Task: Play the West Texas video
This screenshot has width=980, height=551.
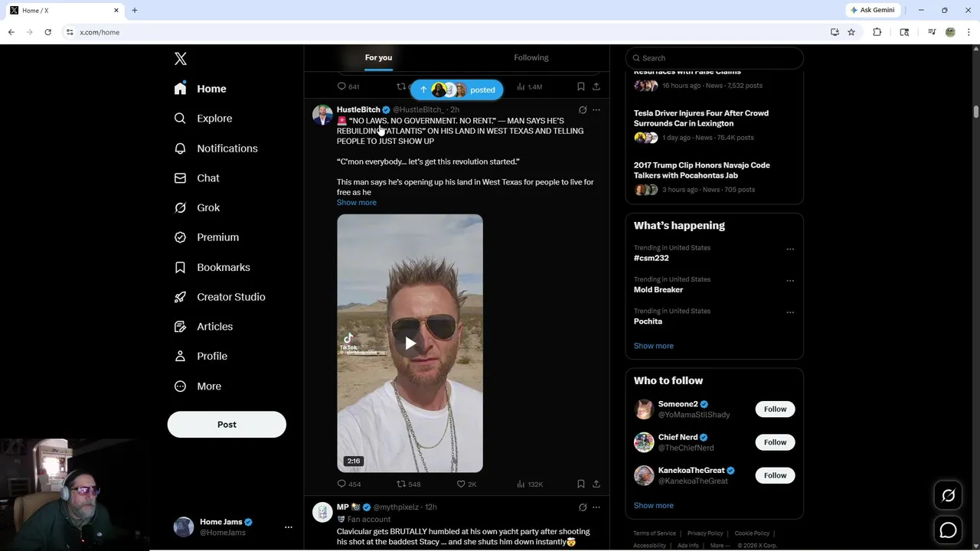Action: point(410,343)
